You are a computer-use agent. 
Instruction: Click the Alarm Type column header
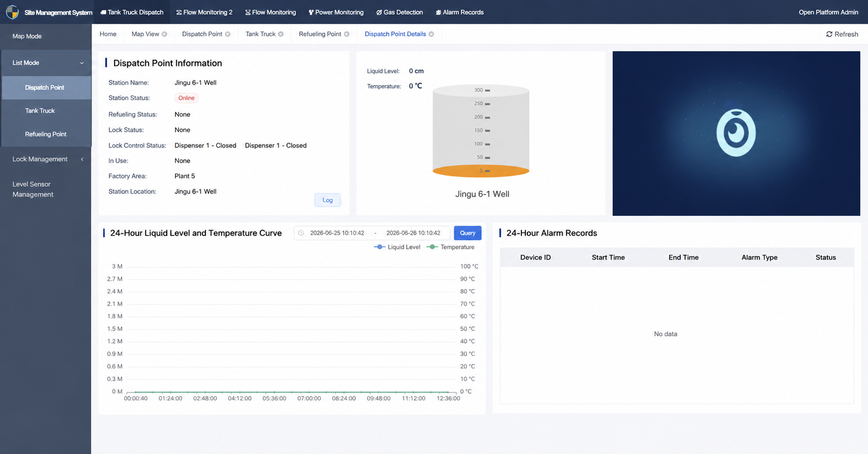coord(759,257)
